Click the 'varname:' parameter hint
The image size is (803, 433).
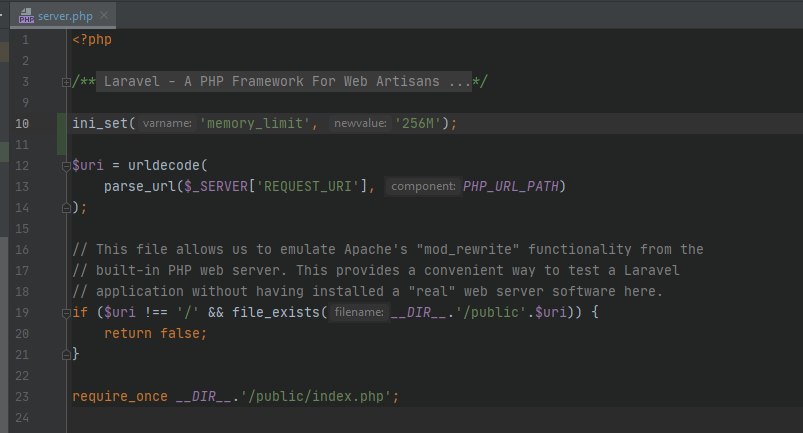click(167, 123)
